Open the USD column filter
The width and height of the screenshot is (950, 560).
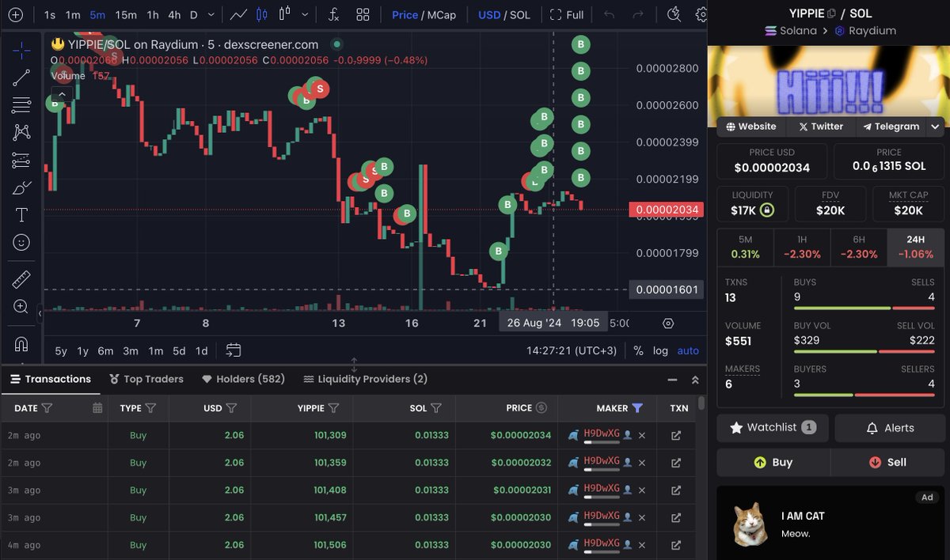(x=231, y=408)
